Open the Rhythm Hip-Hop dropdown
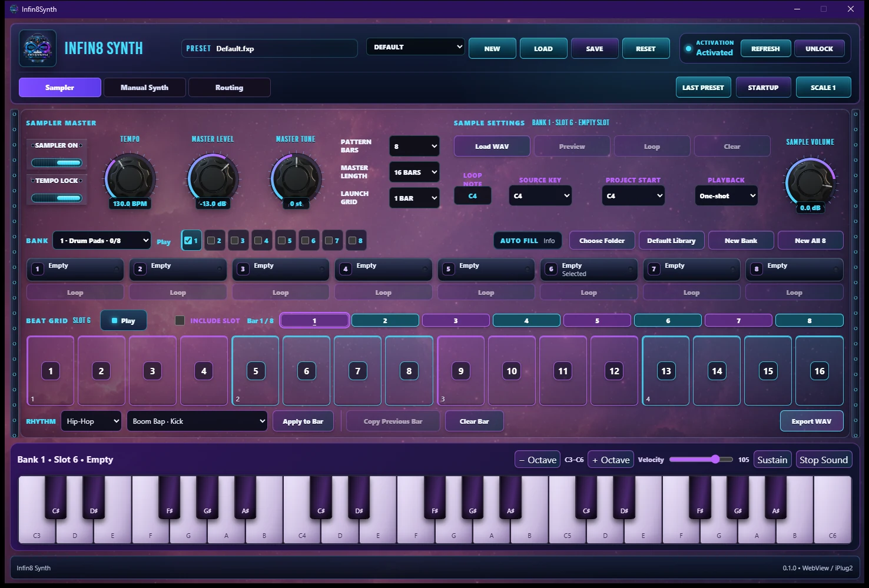Screen dimensions: 869x588 tap(91, 421)
